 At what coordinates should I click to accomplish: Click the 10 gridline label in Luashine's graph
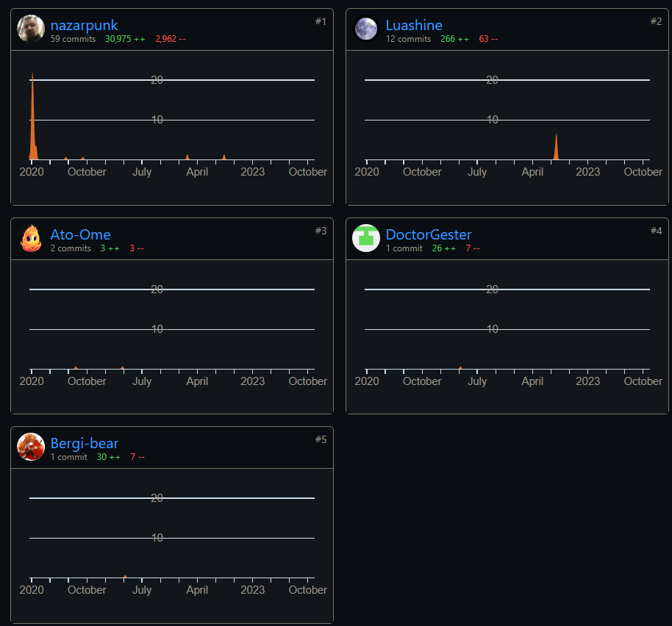point(493,120)
